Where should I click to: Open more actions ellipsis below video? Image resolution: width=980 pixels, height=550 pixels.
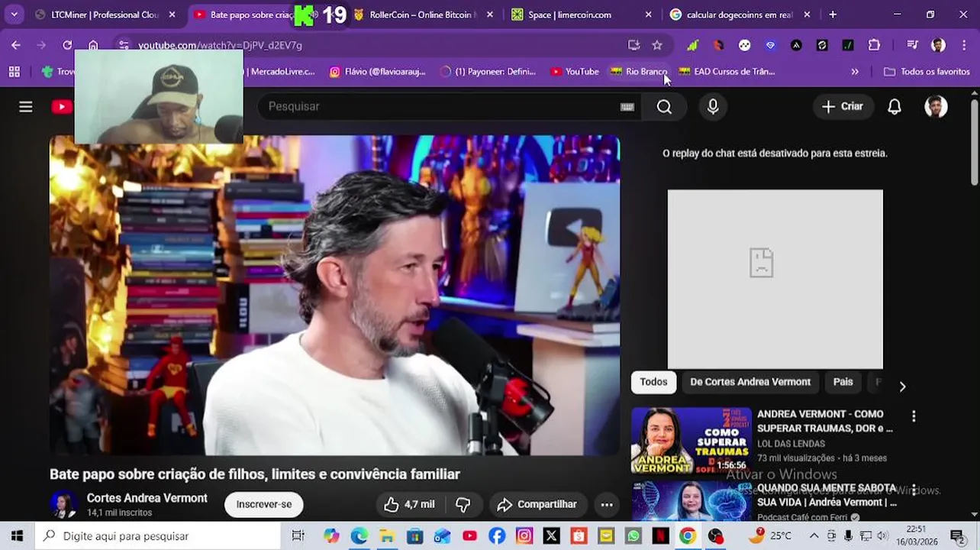point(607,504)
